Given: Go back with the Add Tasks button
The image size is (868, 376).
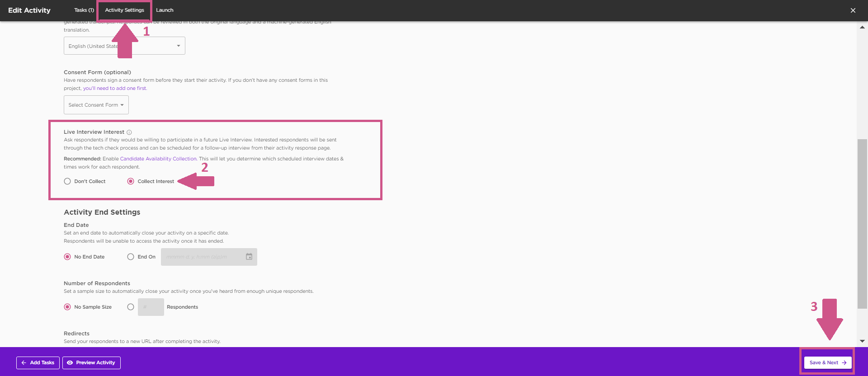Looking at the screenshot, I should [38, 362].
